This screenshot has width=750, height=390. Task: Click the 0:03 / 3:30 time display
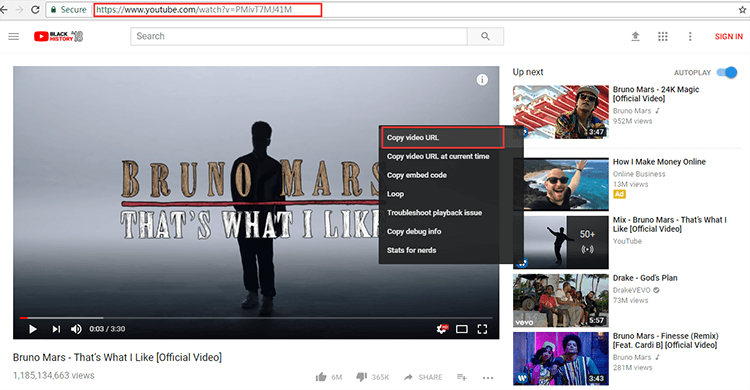pyautogui.click(x=107, y=329)
